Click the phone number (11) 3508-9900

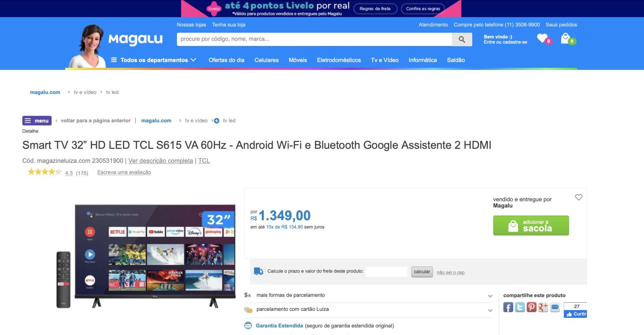click(522, 25)
